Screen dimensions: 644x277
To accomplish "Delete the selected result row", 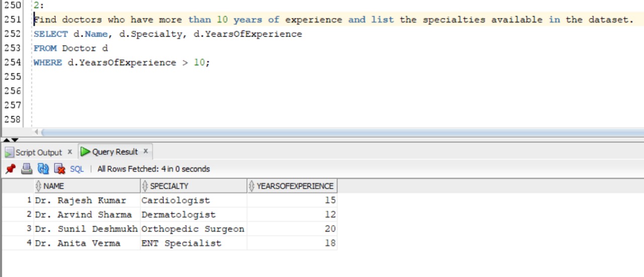I will click(60, 169).
